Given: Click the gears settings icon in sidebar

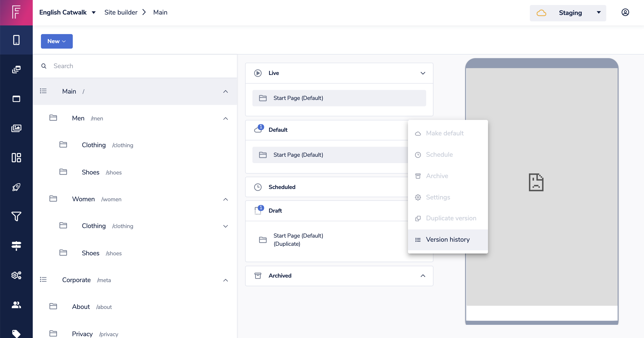Looking at the screenshot, I should coord(16,275).
